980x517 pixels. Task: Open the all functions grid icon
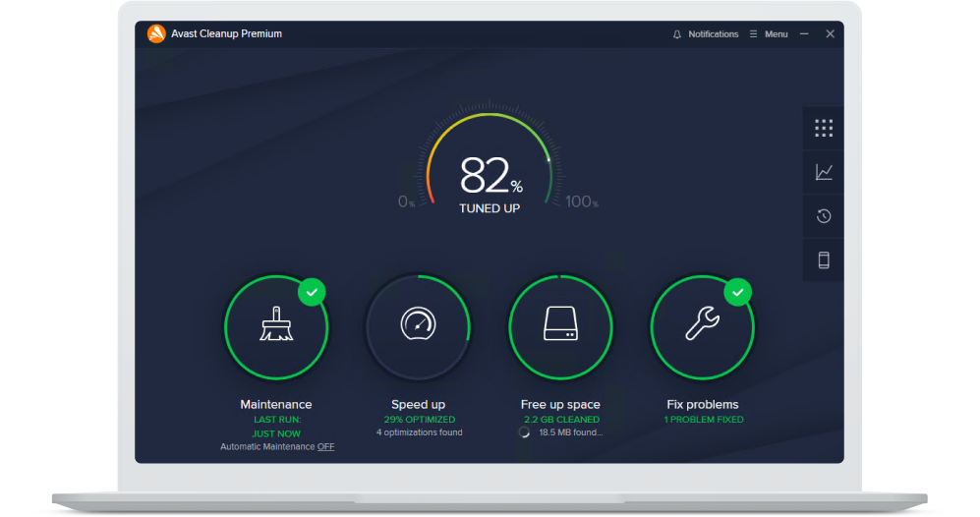tap(824, 128)
